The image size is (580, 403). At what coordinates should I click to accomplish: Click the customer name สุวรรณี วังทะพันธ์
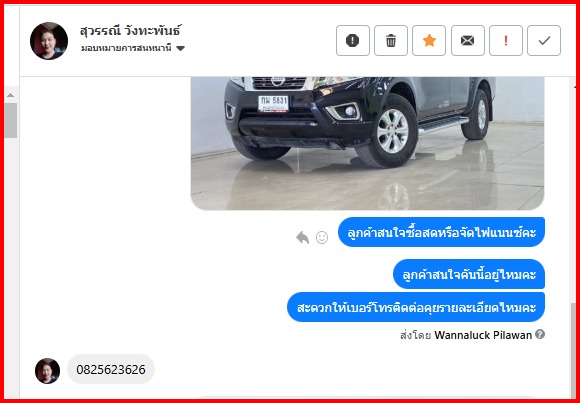(x=131, y=31)
